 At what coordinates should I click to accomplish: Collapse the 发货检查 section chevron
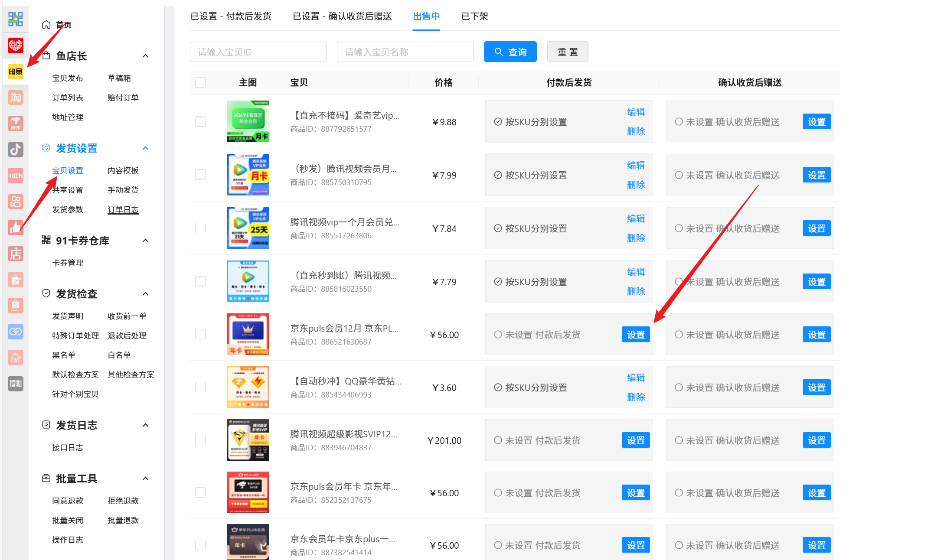(x=146, y=294)
